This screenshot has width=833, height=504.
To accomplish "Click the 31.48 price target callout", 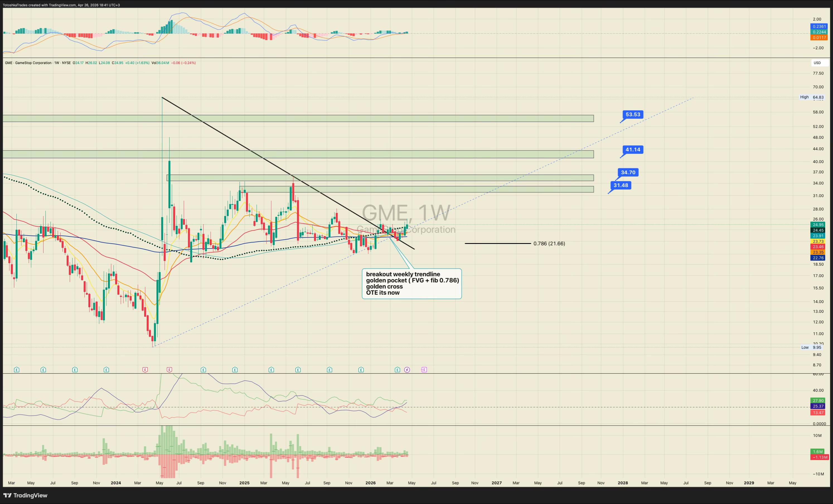I will click(x=621, y=185).
